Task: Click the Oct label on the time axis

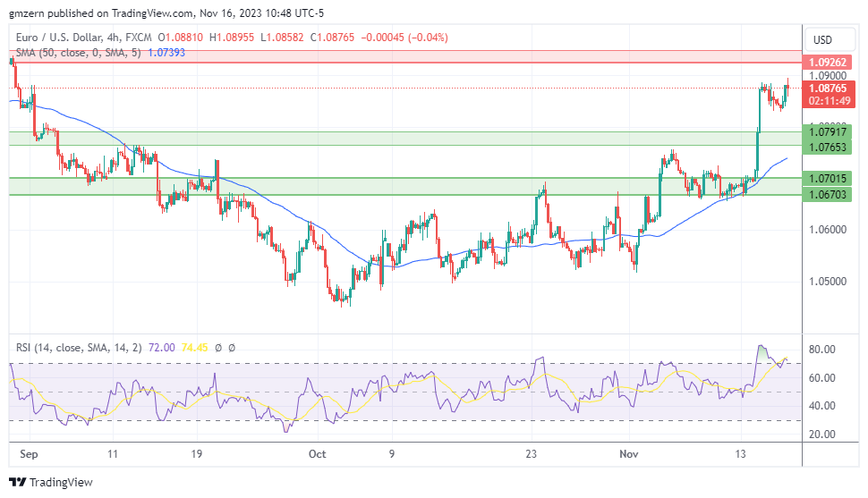Action: point(316,453)
